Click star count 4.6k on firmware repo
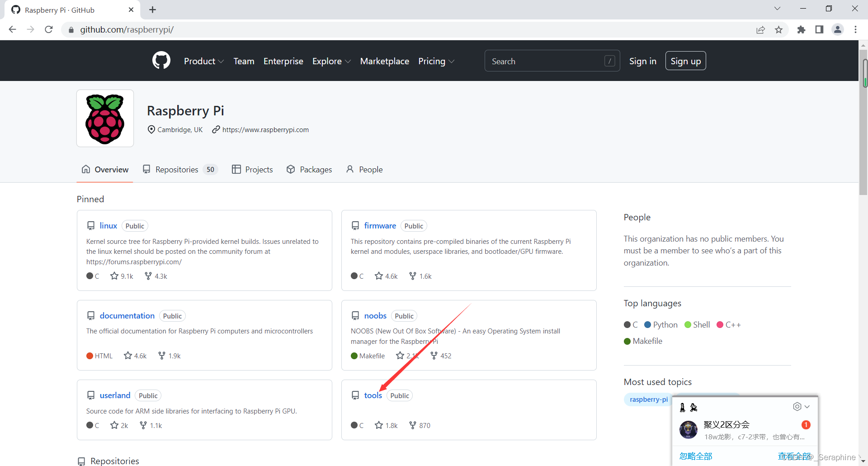The width and height of the screenshot is (868, 466). [386, 276]
